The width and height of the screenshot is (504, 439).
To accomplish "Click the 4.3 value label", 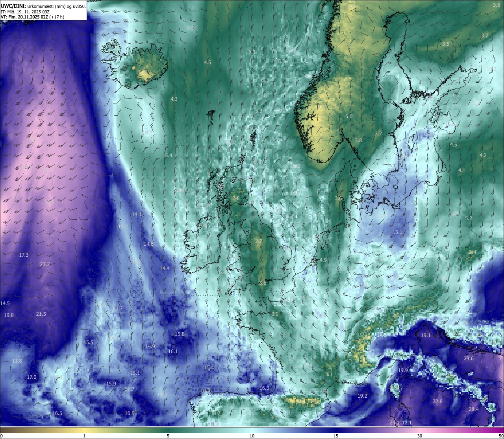I will coord(174,99).
